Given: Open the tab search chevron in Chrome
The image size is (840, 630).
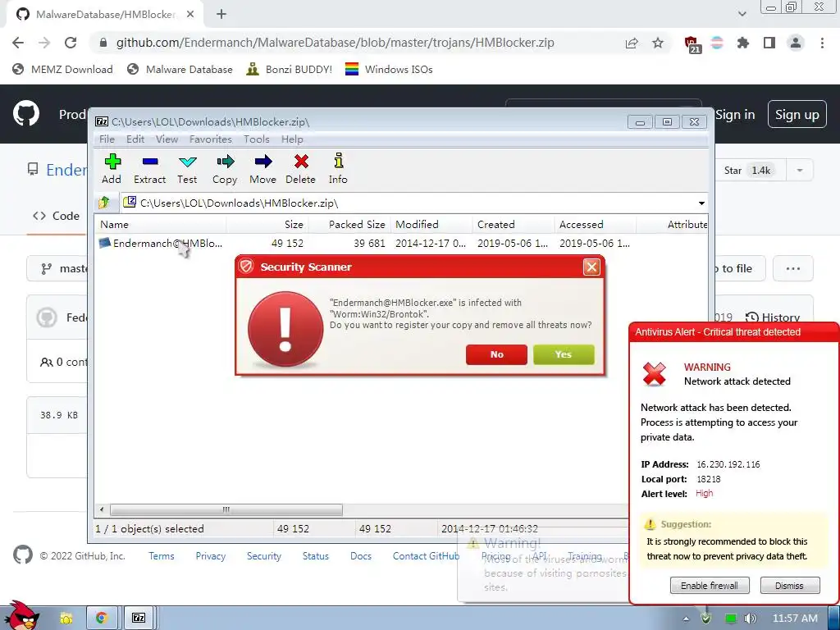Looking at the screenshot, I should 742,14.
